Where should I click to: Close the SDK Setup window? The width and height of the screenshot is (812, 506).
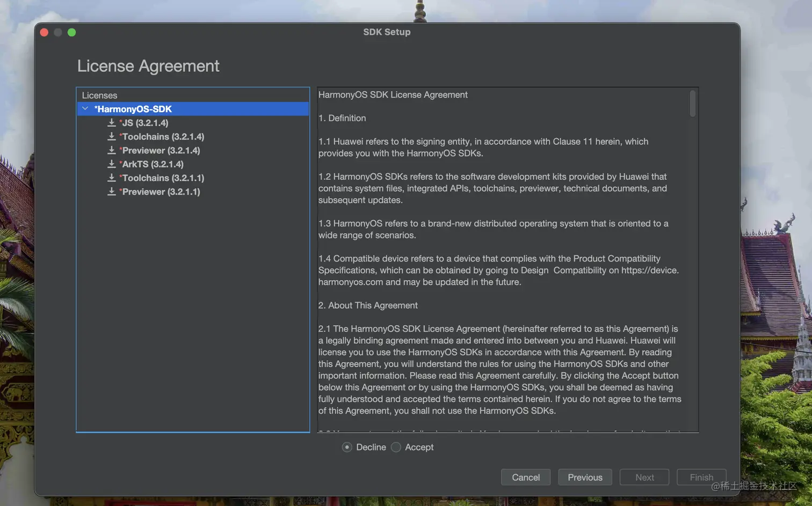point(44,32)
